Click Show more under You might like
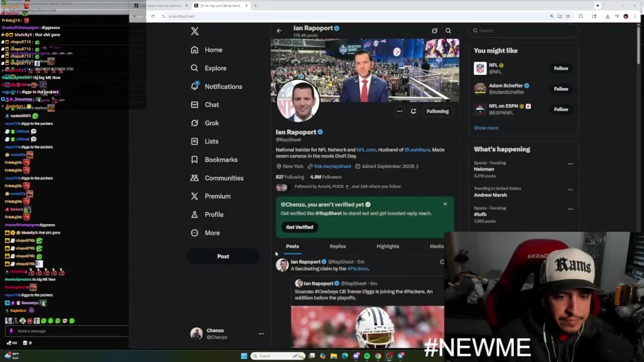Image resolution: width=644 pixels, height=362 pixels. coord(486,128)
